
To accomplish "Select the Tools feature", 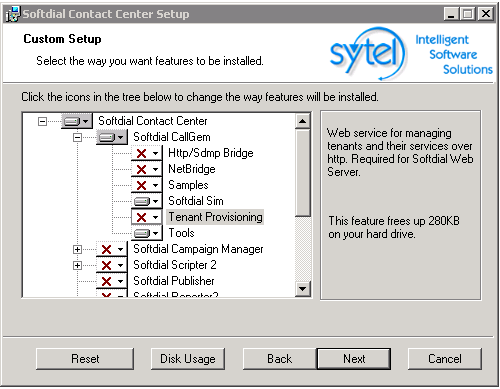I will tap(181, 233).
